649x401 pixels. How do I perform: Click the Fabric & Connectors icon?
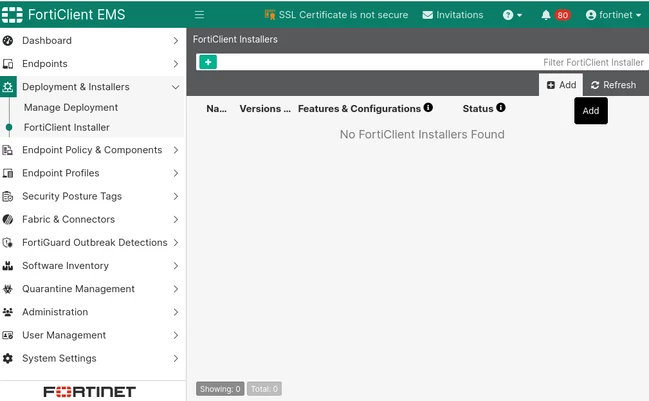click(x=8, y=219)
